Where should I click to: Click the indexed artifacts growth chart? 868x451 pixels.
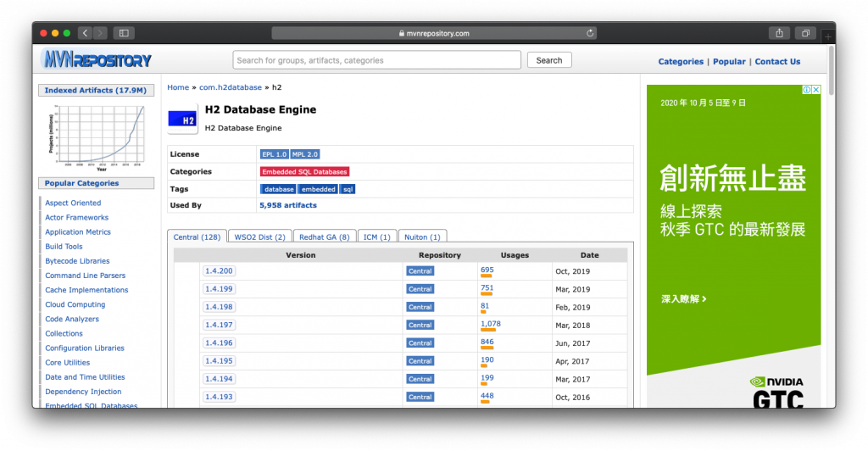click(97, 137)
